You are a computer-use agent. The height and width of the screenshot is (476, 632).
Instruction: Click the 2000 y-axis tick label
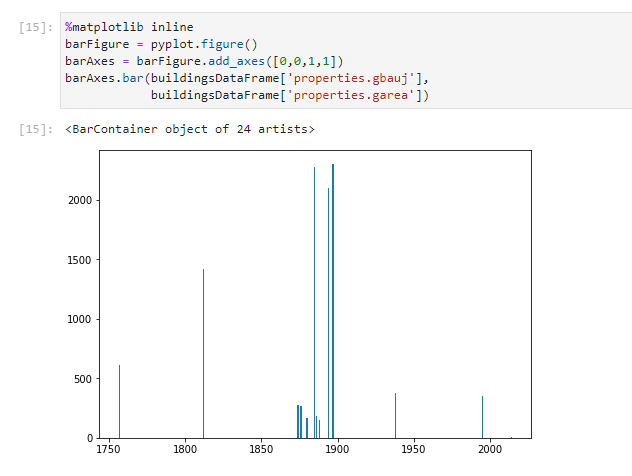click(79, 200)
